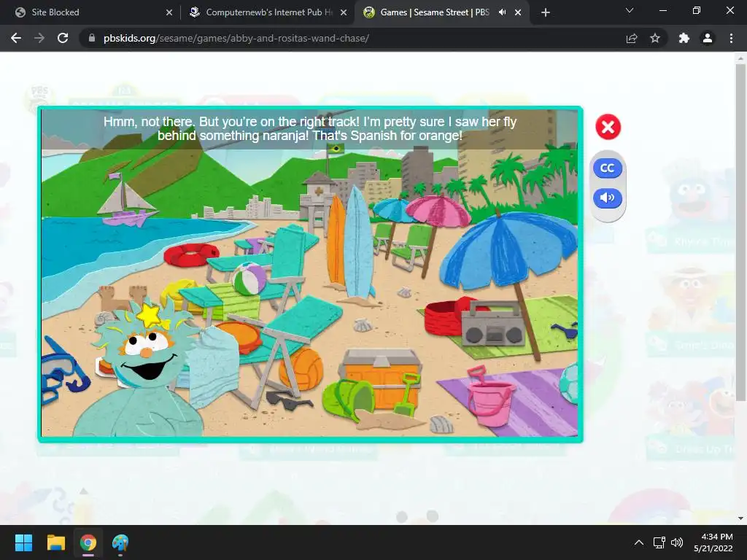Click the sandcastle on the beach

click(122, 299)
